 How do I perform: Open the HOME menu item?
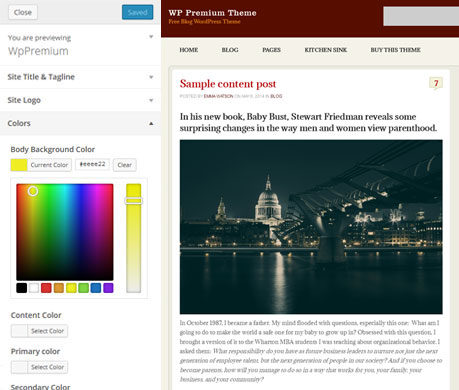pyautogui.click(x=189, y=50)
